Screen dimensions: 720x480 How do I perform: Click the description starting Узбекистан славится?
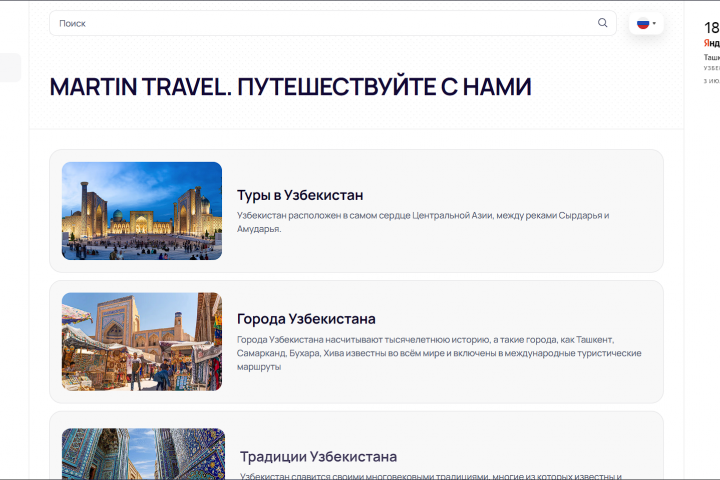(x=431, y=476)
